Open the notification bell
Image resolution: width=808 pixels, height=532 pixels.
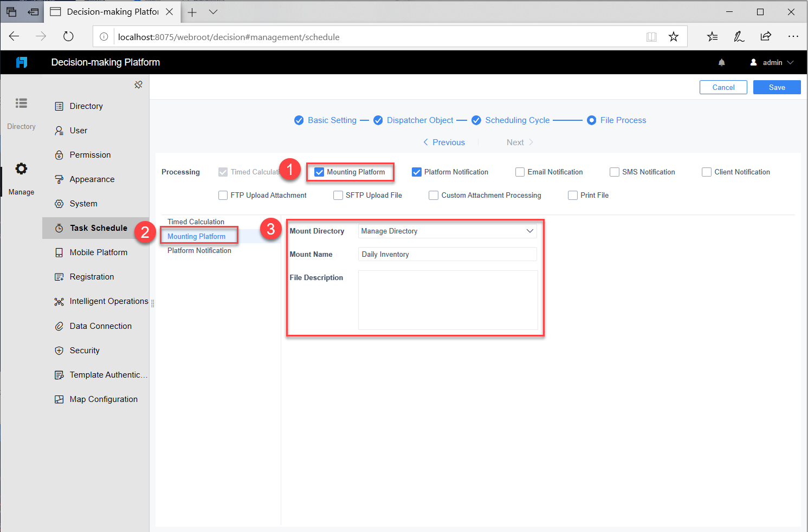tap(721, 62)
